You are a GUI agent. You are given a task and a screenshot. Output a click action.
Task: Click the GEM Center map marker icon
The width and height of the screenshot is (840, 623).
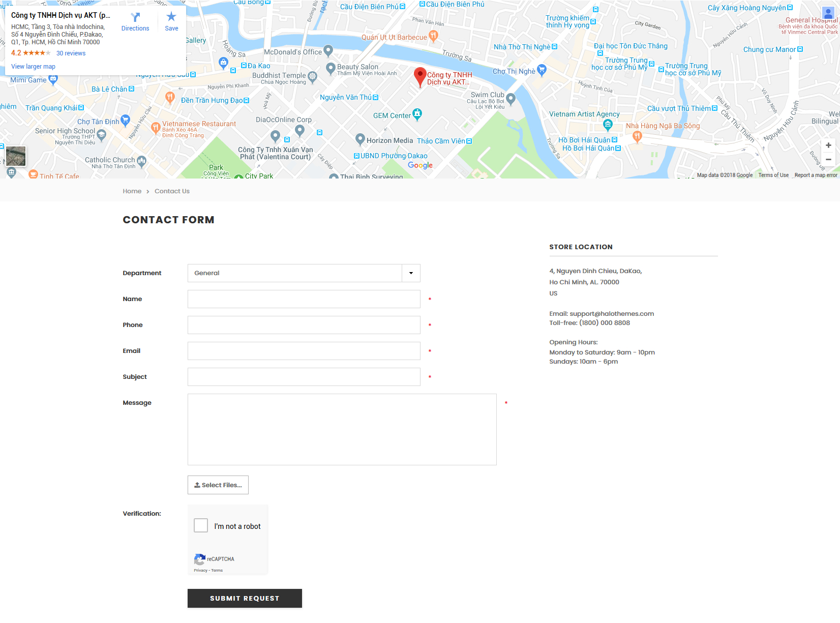coord(417,114)
